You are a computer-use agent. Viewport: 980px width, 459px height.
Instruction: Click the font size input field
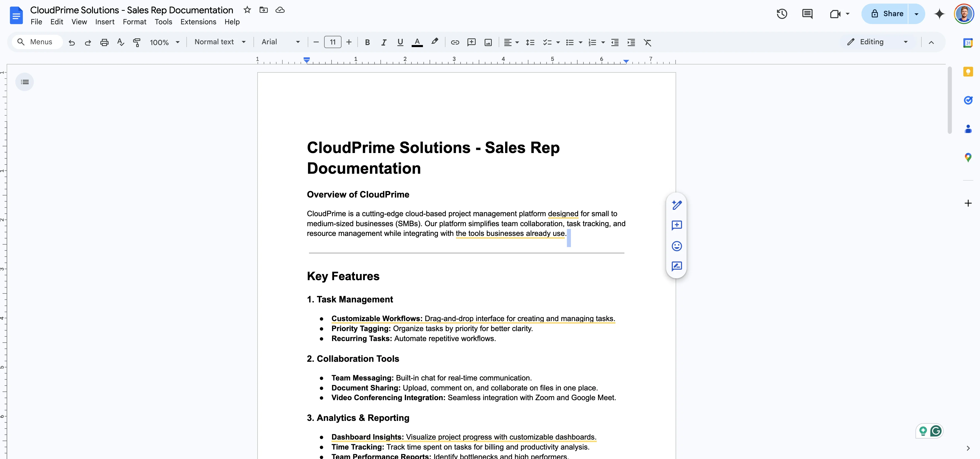(x=333, y=42)
